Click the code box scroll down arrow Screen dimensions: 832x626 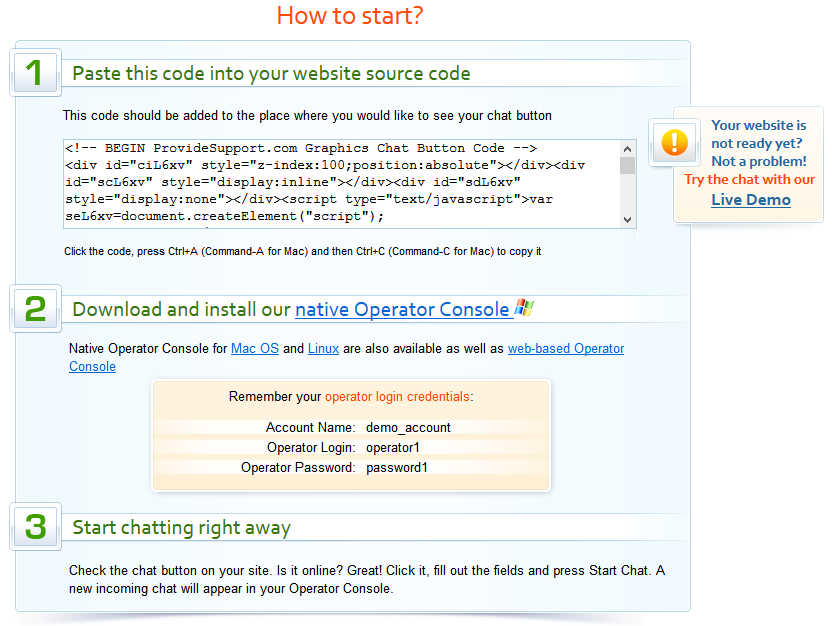[x=628, y=220]
